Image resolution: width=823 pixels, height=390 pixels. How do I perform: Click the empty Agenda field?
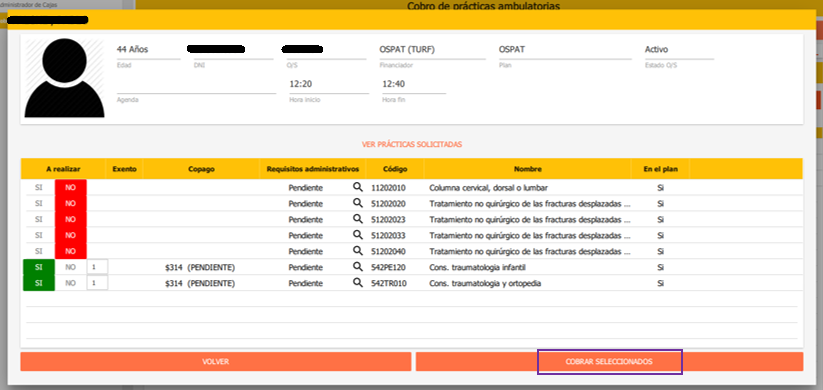196,86
